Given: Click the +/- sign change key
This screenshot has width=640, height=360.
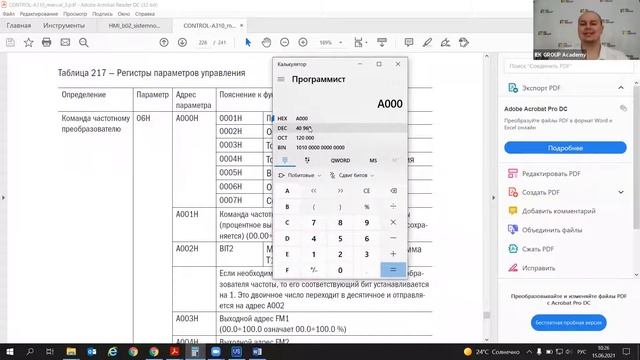Looking at the screenshot, I should (x=313, y=270).
